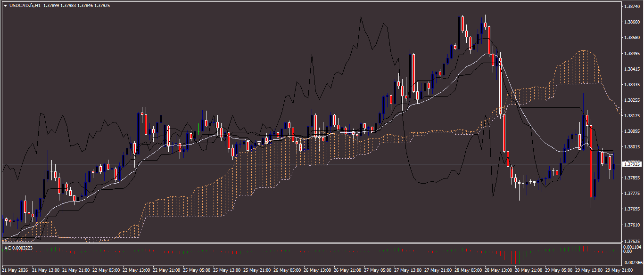Click the 1.37775 price scale value
644x275 pixels.
[x=632, y=194]
